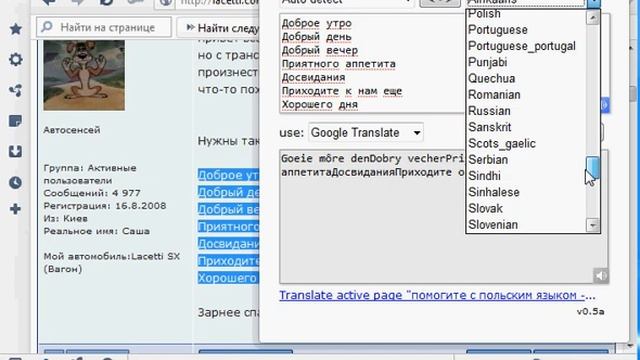Click the v0.5a version label
640x360 pixels.
pyautogui.click(x=590, y=312)
